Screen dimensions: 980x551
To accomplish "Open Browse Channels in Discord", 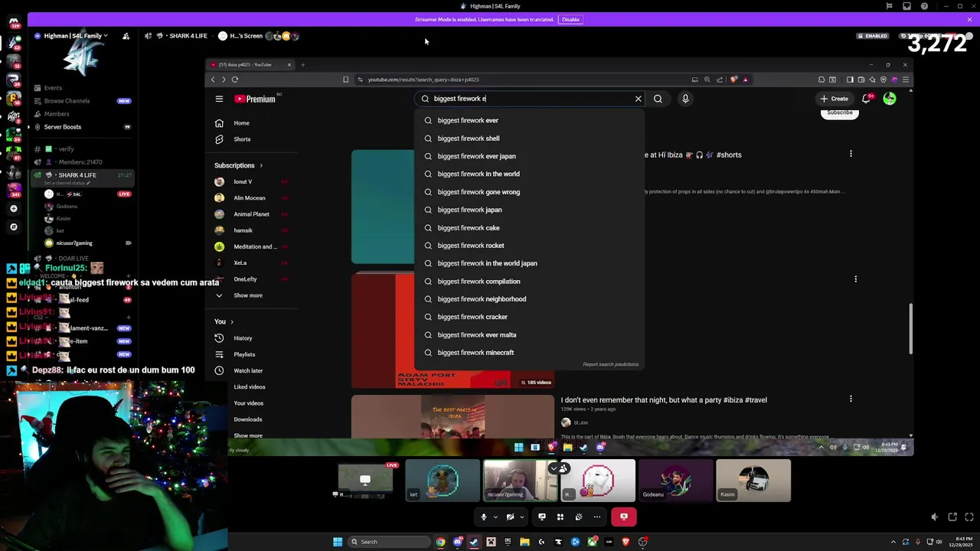I will click(81, 101).
